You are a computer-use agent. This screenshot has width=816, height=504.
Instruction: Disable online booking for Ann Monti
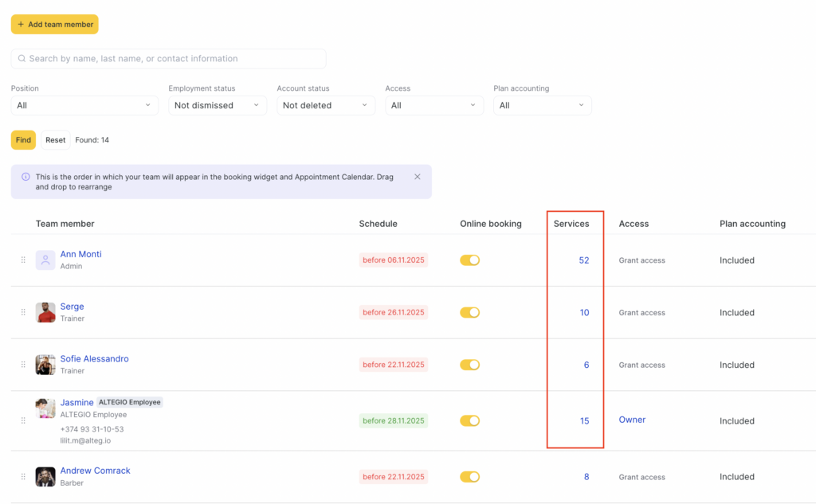click(469, 260)
